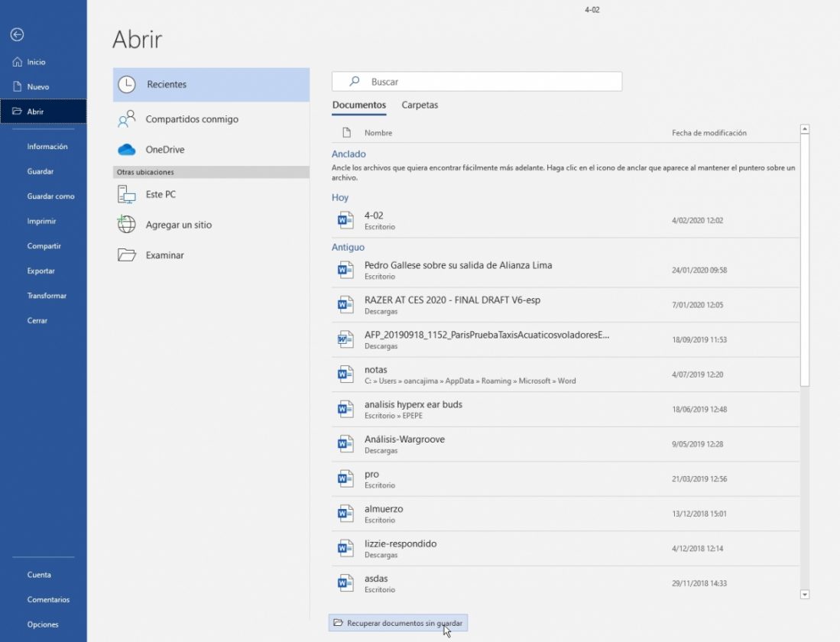
Task: Open Pedro Gallese sobre su salida document
Action: point(458,266)
